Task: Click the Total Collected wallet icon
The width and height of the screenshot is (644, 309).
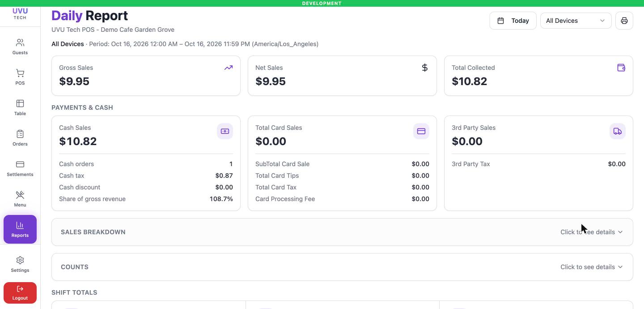Action: coord(621,68)
